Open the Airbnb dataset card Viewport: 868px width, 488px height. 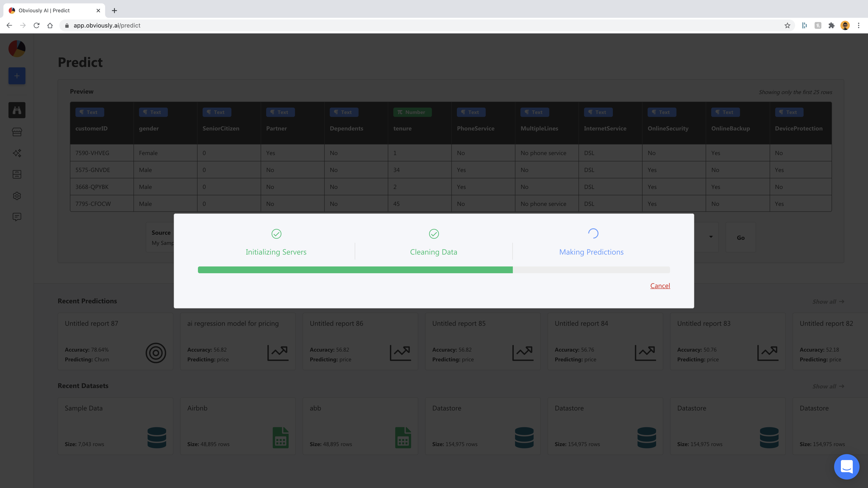click(238, 426)
